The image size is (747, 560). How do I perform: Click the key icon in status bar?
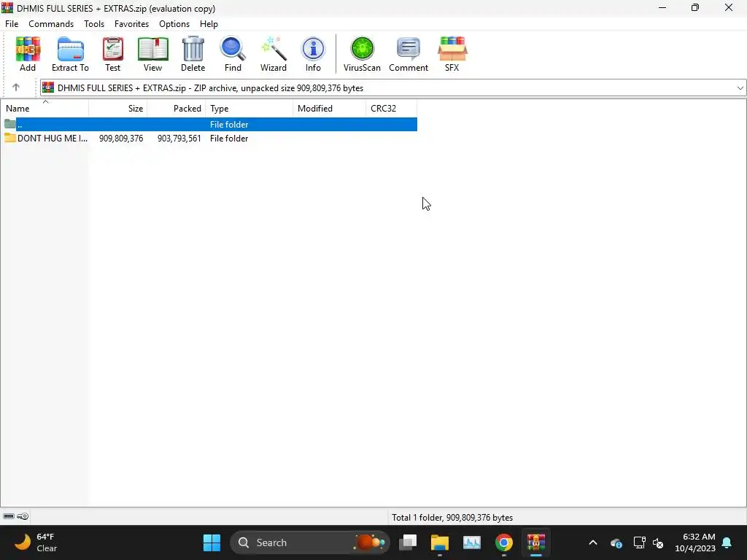23,517
